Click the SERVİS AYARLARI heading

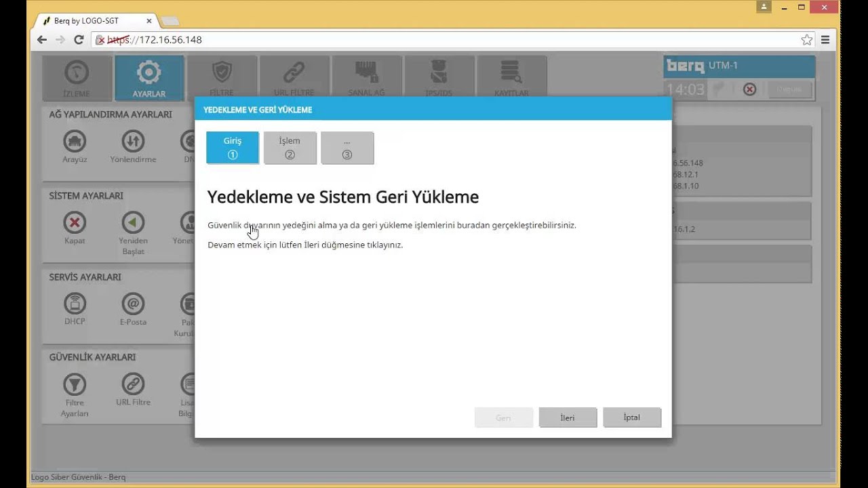click(85, 277)
